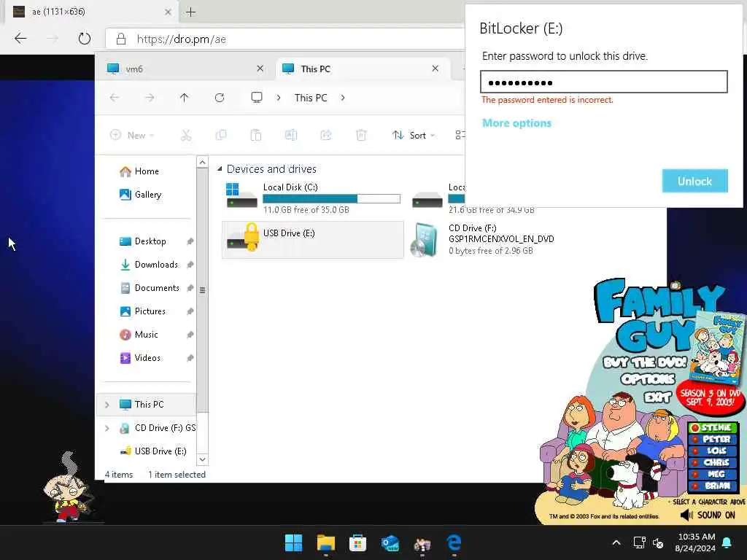Click the BitLocker password field
Screen dimensions: 747x560
[603, 82]
